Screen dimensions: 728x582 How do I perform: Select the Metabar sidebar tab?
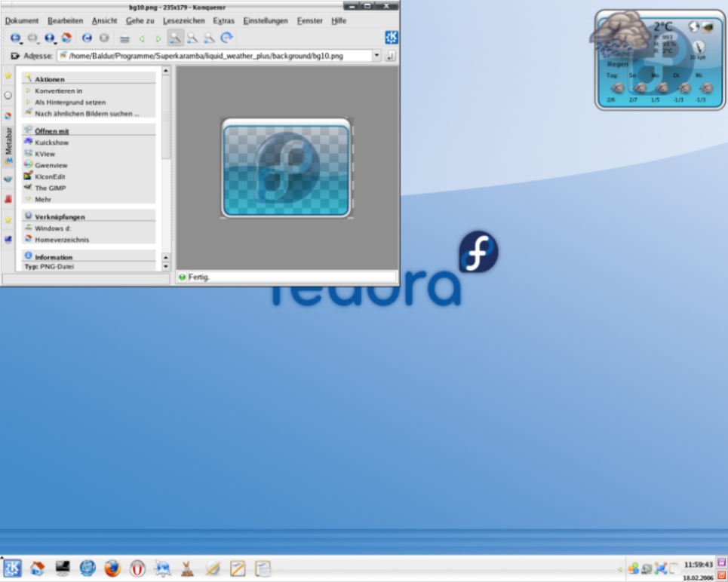(8, 146)
